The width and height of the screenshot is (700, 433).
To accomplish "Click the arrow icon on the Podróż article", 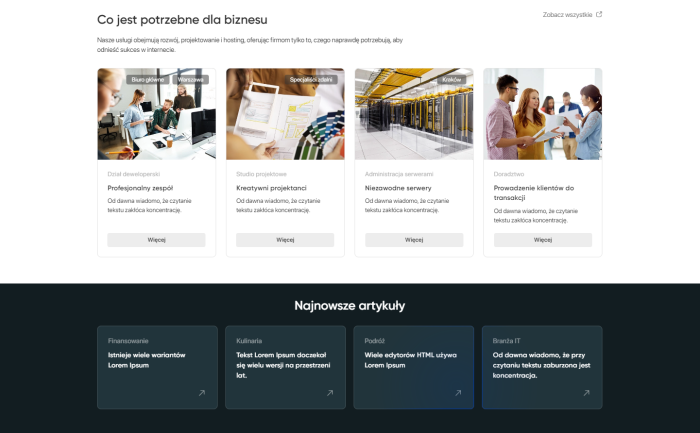I will click(458, 393).
